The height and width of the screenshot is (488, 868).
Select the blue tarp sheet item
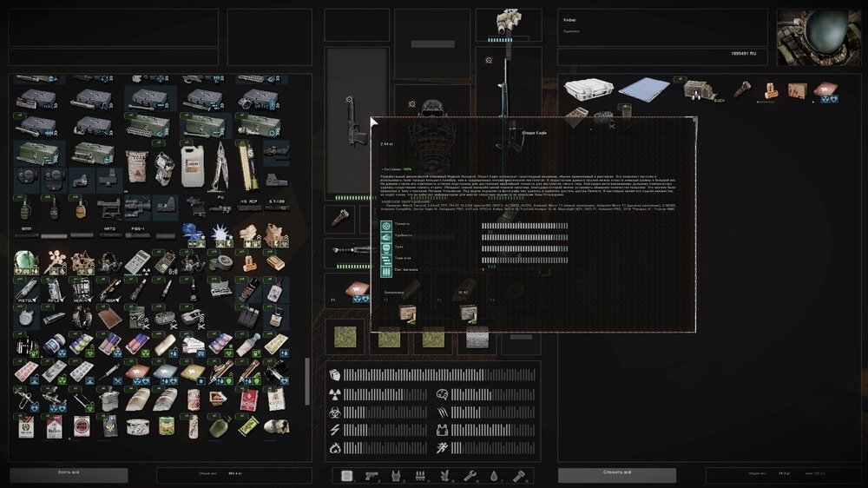(x=643, y=89)
